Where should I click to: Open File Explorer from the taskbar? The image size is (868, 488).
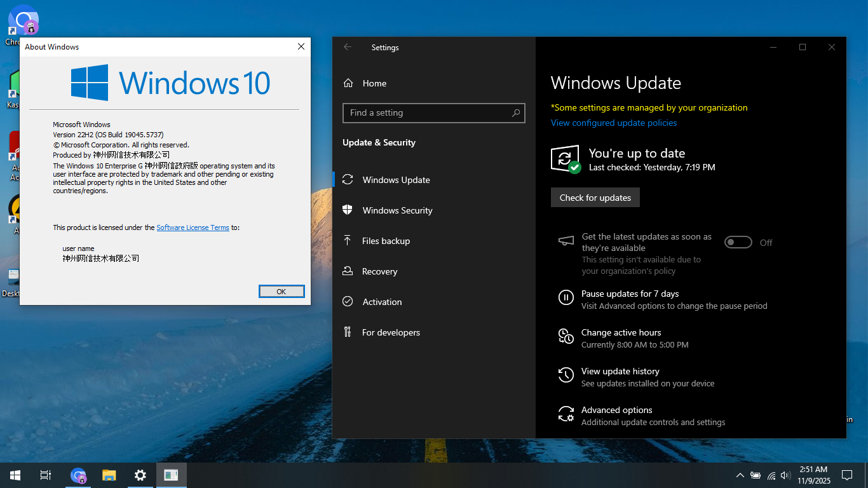click(x=109, y=475)
